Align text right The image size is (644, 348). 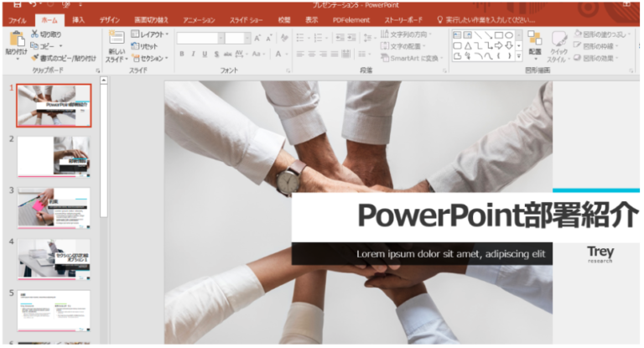[x=324, y=54]
